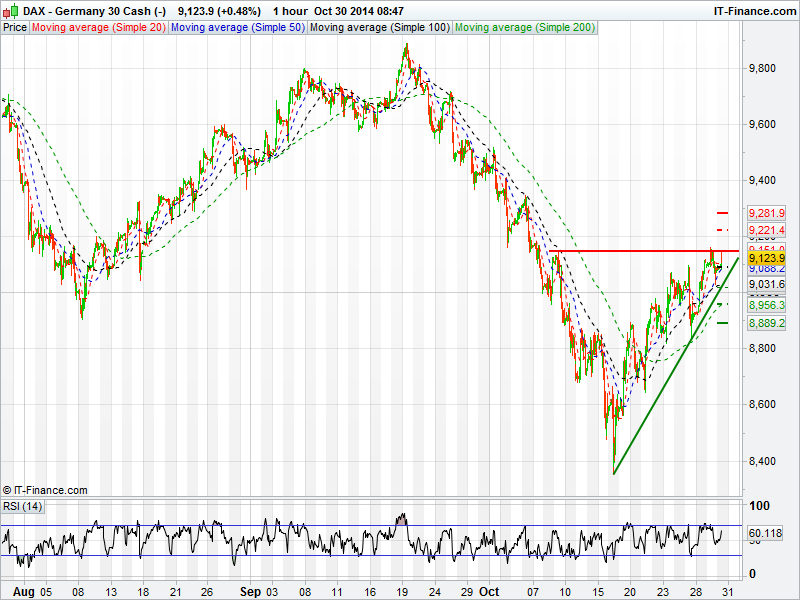Click the Oct 30 2014 08:47 timestamp
This screenshot has height=600, width=800.
tap(359, 11)
